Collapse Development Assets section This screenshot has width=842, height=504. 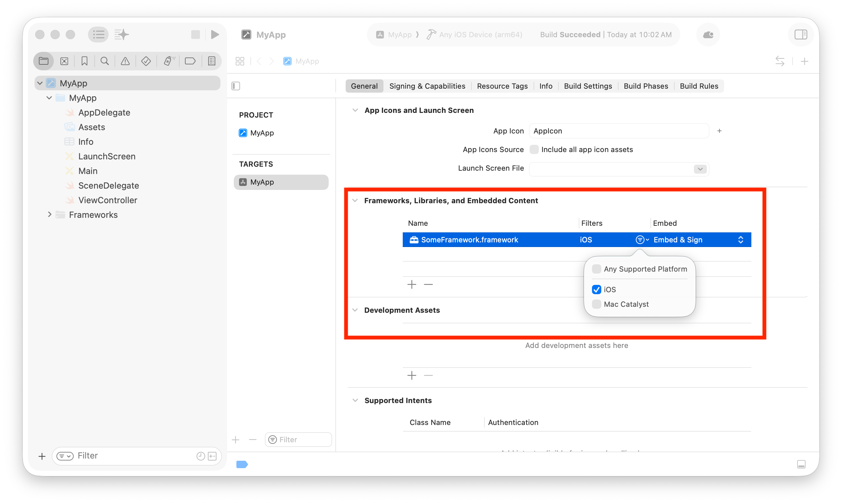(x=355, y=310)
